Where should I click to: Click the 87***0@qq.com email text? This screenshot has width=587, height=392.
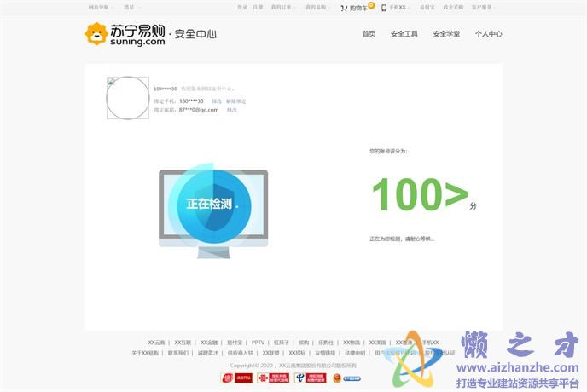[x=199, y=110]
